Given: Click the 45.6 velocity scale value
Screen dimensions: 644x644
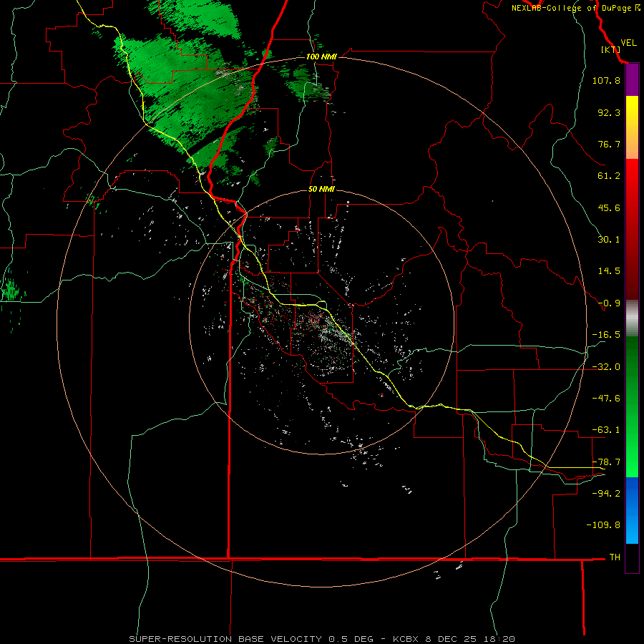Looking at the screenshot, I should coord(609,208).
